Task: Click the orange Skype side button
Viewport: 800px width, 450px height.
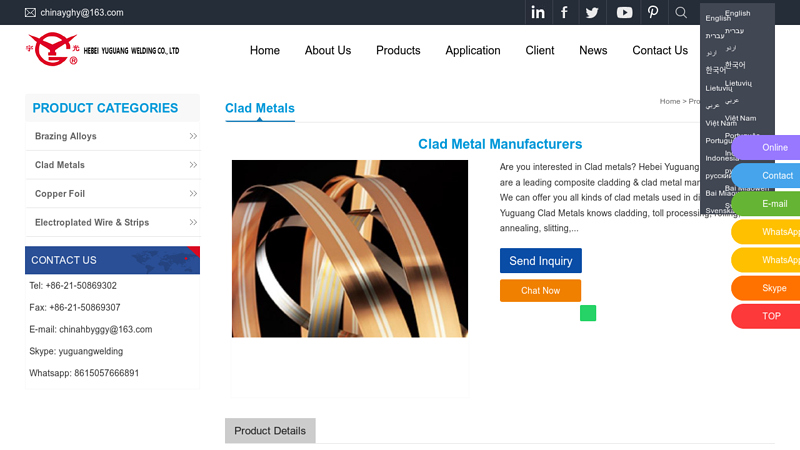Action: coord(766,288)
